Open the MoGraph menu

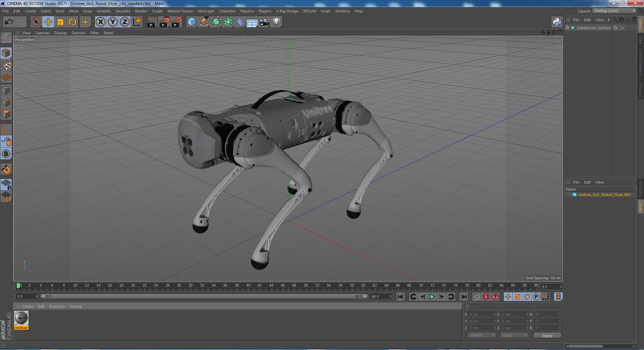coord(206,11)
